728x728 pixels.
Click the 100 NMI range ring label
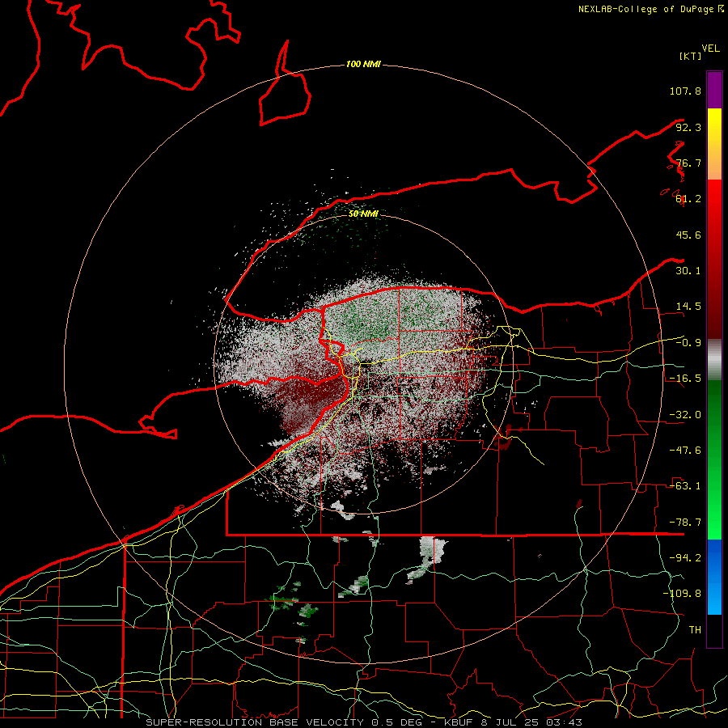click(363, 64)
